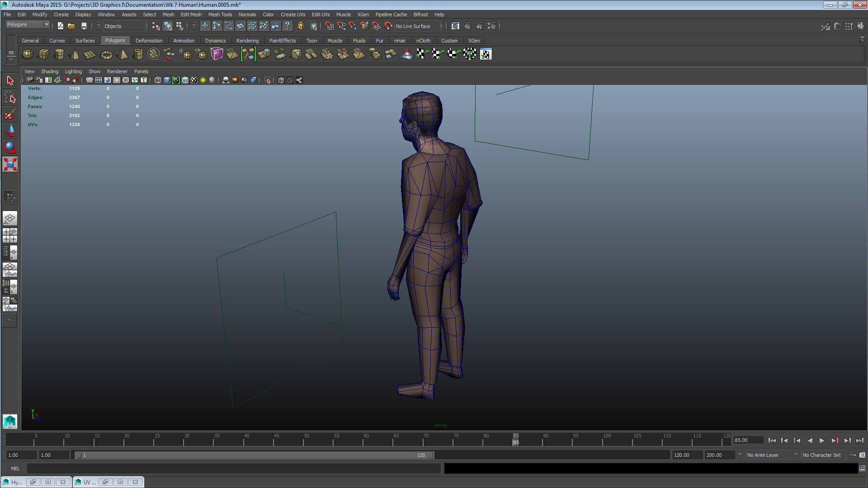The image size is (868, 488).
Task: Open the Mesh menu
Action: click(168, 14)
